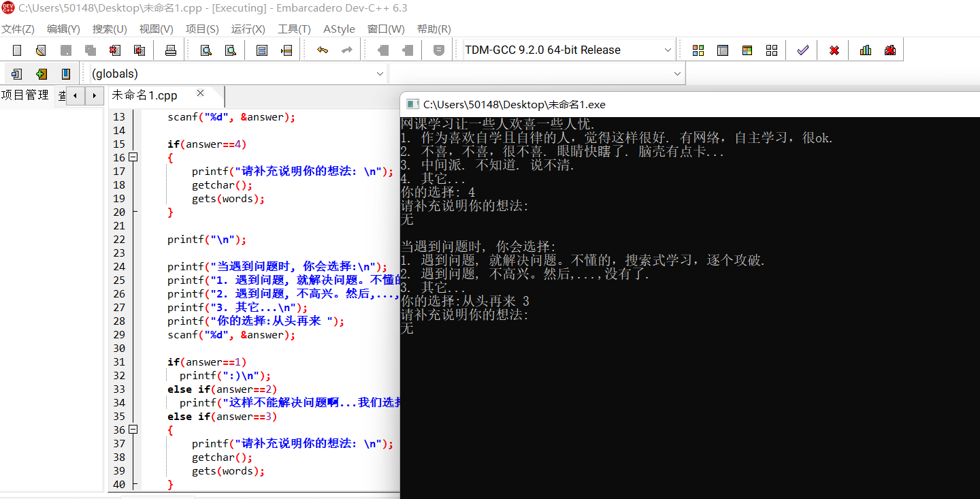Image resolution: width=980 pixels, height=499 pixels.
Task: Click the blue bookmark icon in second row
Action: [x=66, y=74]
